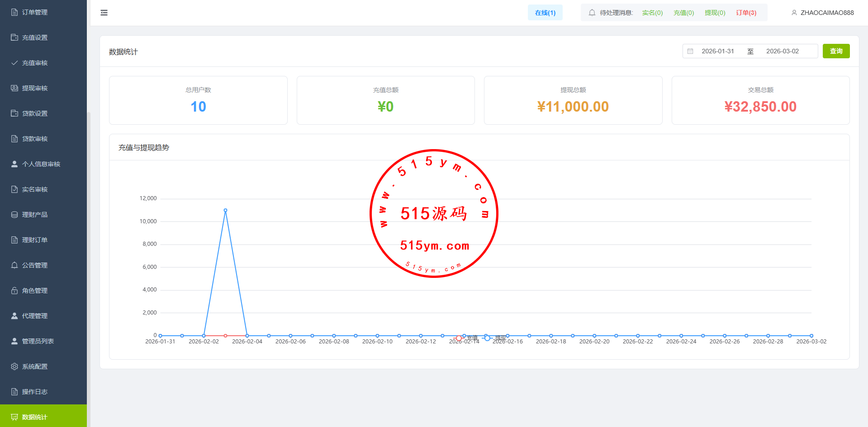Click the 公告管理 bell icon in sidebar

14,265
